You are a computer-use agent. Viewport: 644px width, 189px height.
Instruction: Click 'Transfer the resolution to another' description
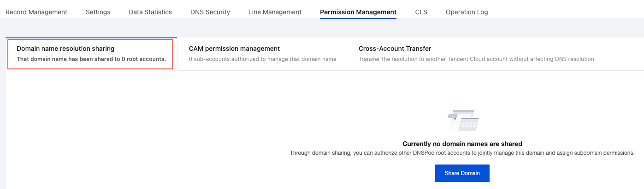tap(406, 59)
